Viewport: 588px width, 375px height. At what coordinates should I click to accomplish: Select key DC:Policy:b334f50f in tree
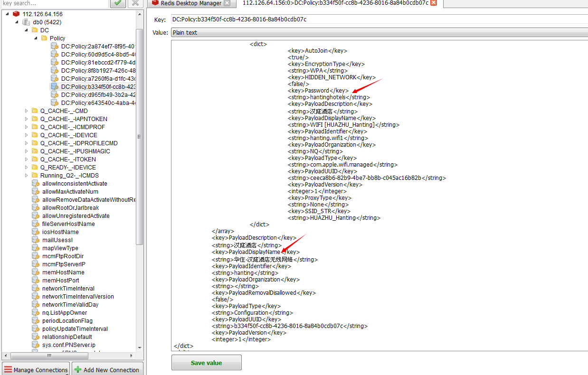[98, 86]
